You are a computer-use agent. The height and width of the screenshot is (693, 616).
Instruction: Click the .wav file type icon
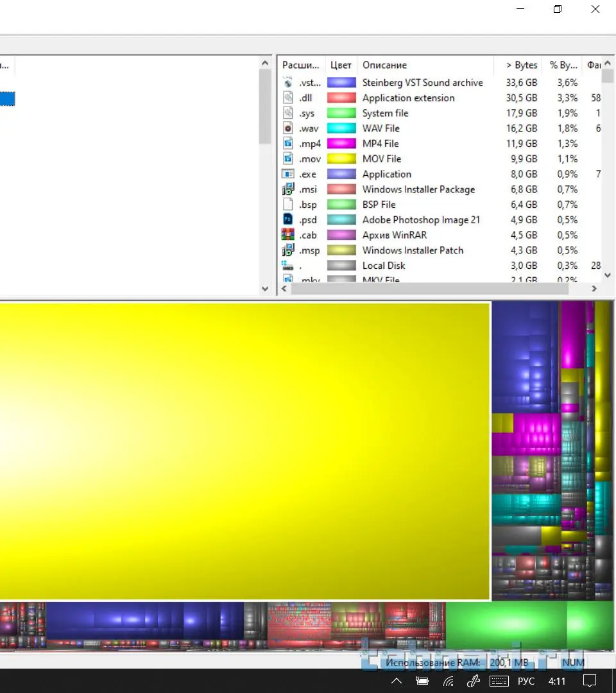coord(287,128)
